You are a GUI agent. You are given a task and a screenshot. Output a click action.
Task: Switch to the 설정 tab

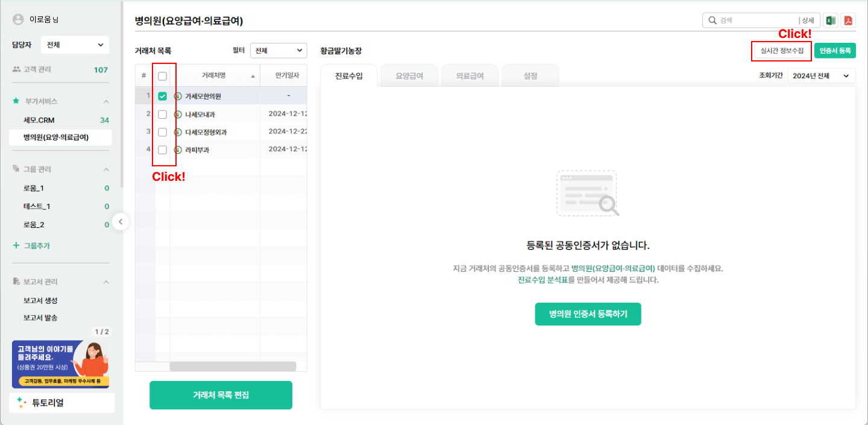coord(530,76)
